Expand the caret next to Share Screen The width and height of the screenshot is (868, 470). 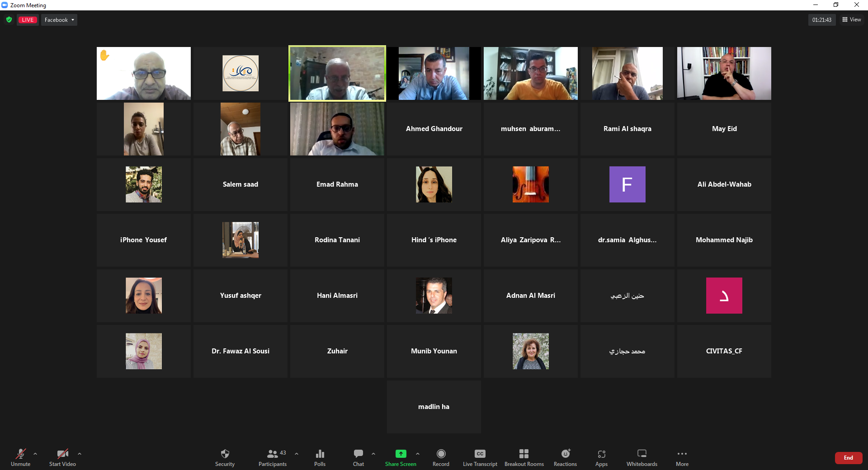(x=418, y=454)
